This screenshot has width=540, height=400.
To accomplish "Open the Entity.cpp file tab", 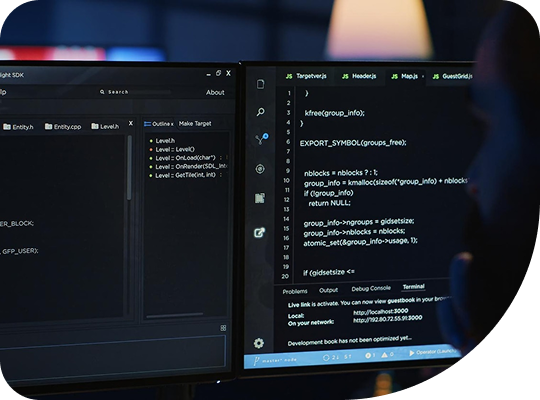I will point(63,127).
